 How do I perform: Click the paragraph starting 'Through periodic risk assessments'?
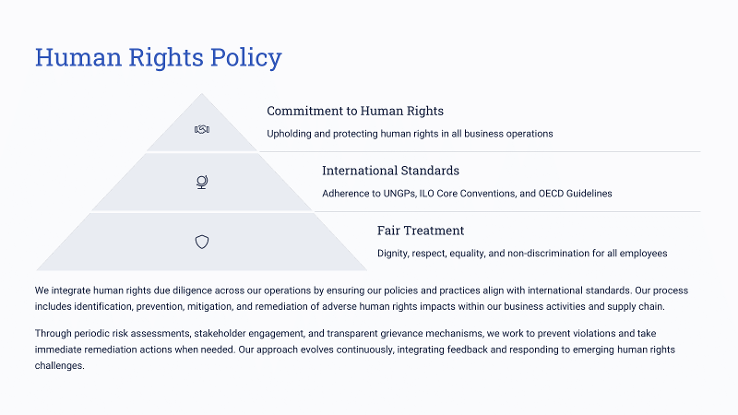click(355, 349)
